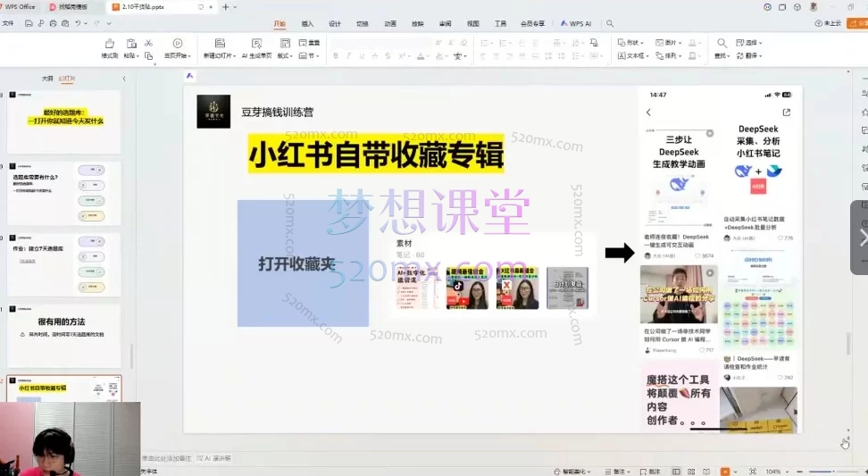
Task: Open the File (文件) menu
Action: pyautogui.click(x=8, y=23)
